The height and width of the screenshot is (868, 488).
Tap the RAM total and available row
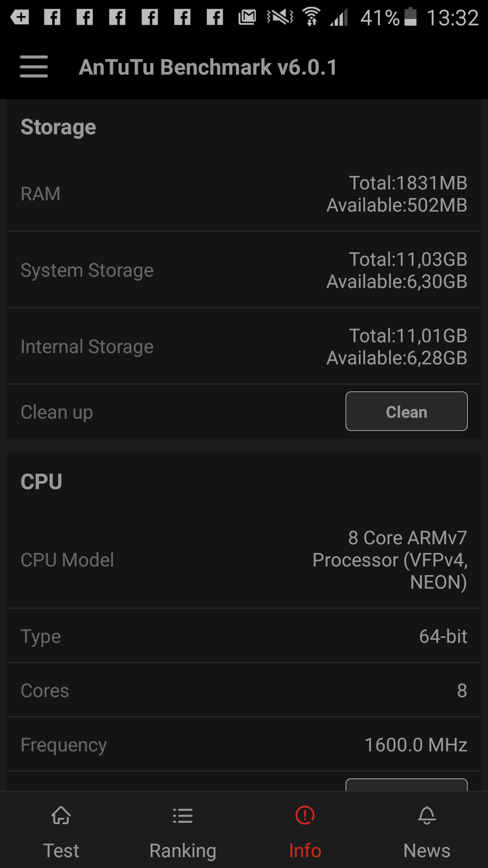tap(244, 194)
